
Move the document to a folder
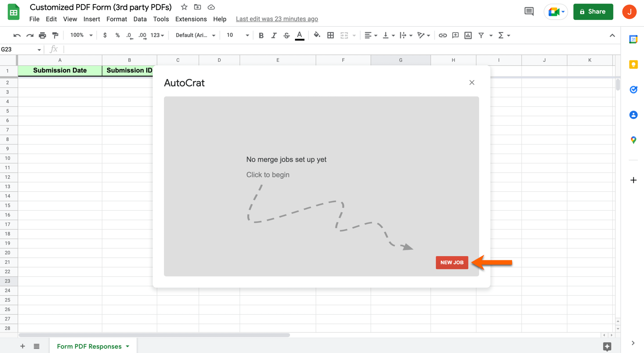pyautogui.click(x=197, y=7)
